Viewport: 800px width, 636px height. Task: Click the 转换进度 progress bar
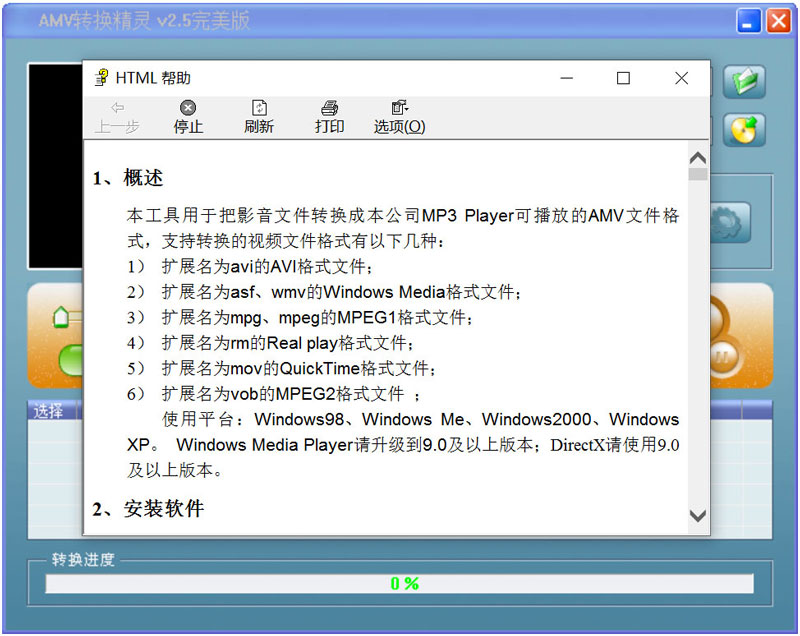tap(399, 583)
